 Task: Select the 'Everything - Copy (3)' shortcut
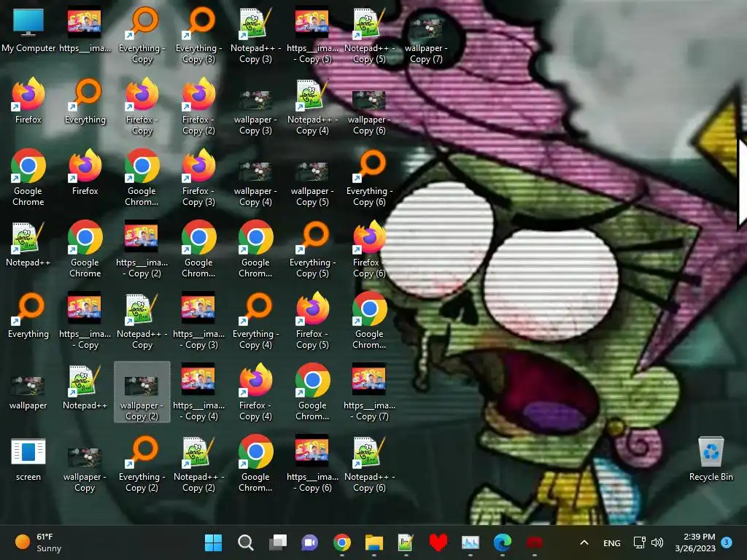[x=198, y=35]
